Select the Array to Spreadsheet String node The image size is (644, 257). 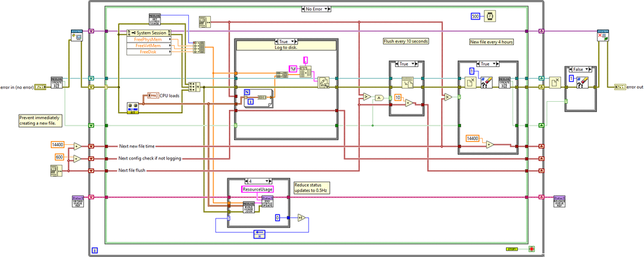tap(306, 71)
